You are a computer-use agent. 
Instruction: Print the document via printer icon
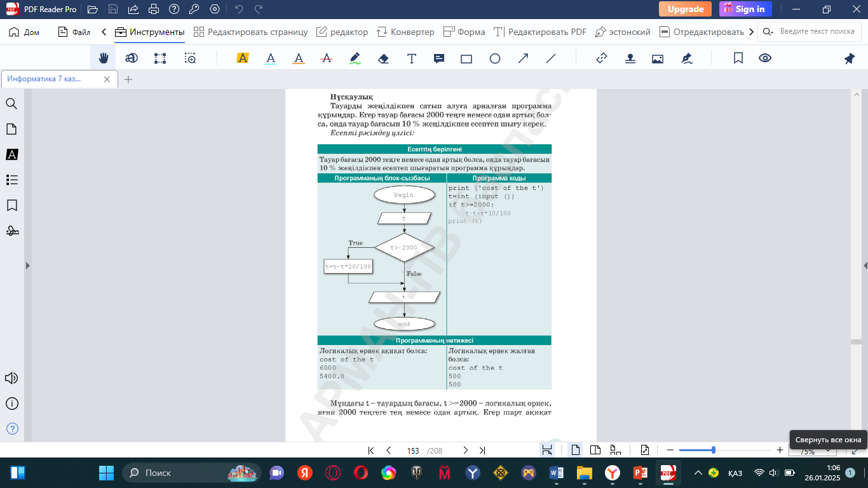point(154,9)
